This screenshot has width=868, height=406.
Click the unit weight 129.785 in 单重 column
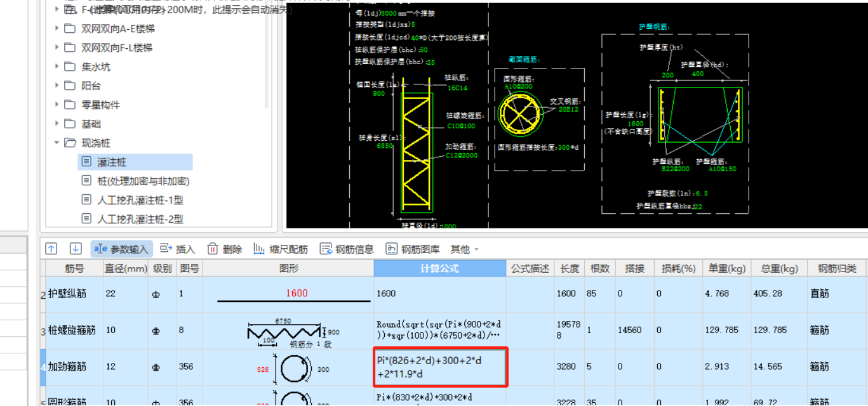point(726,330)
